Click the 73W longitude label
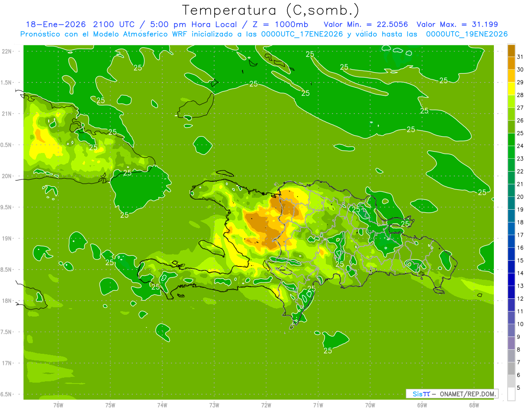Image resolution: width=532 pixels, height=411 pixels. coord(214,405)
